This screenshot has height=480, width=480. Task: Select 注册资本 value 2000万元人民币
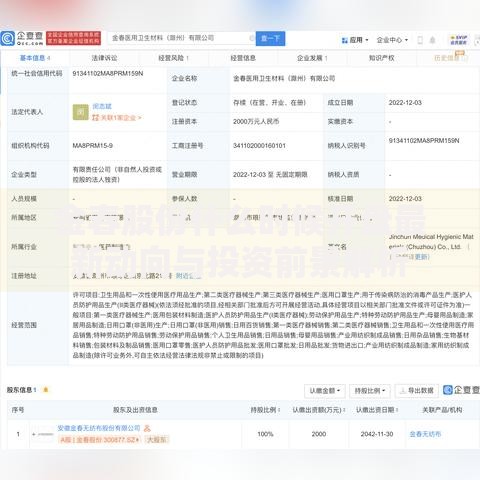[256, 122]
